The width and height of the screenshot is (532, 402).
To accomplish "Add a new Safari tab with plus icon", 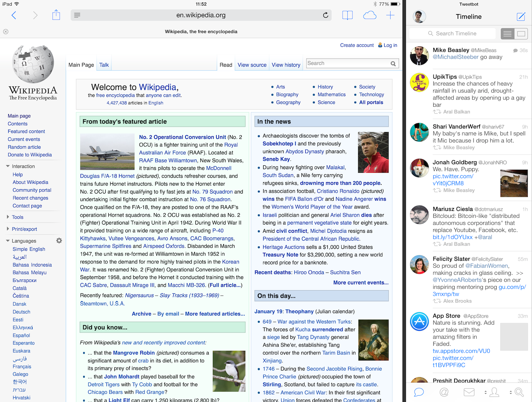I will click(x=390, y=15).
